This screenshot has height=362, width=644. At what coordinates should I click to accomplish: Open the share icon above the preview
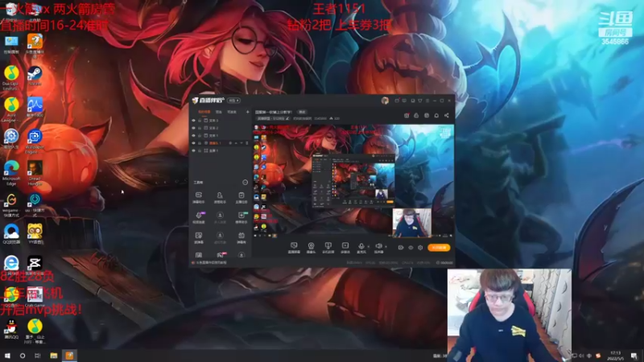[x=447, y=116]
